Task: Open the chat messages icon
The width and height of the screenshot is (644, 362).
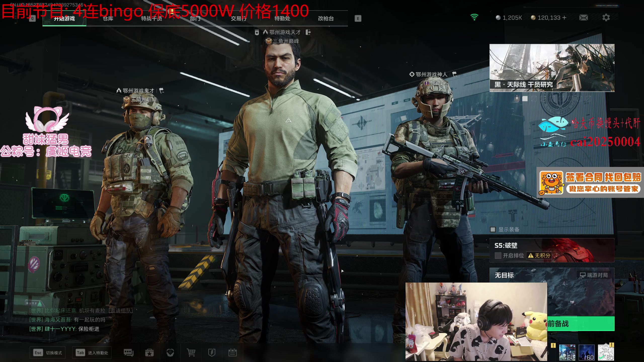Action: (128, 353)
